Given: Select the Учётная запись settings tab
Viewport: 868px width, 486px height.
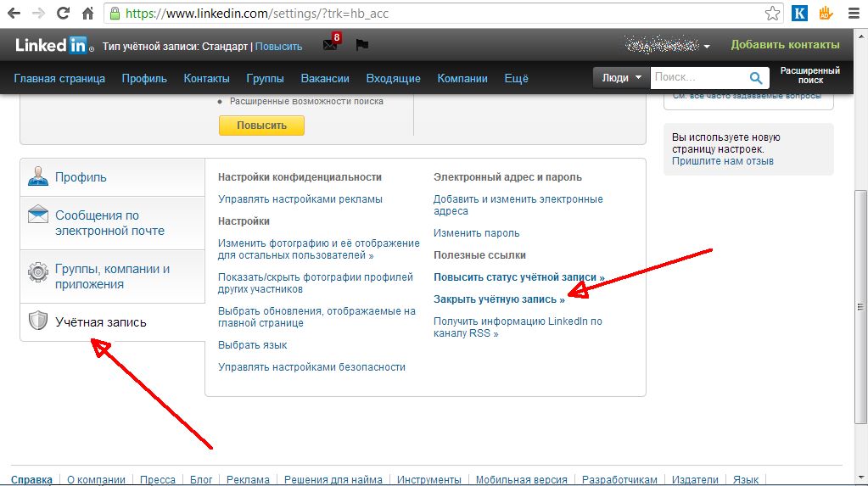Looking at the screenshot, I should point(112,322).
